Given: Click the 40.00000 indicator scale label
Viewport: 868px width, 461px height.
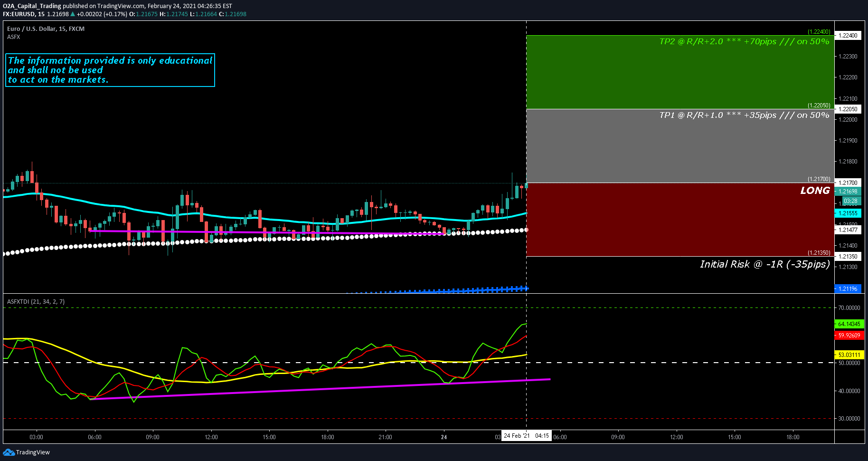Looking at the screenshot, I should (x=849, y=391).
